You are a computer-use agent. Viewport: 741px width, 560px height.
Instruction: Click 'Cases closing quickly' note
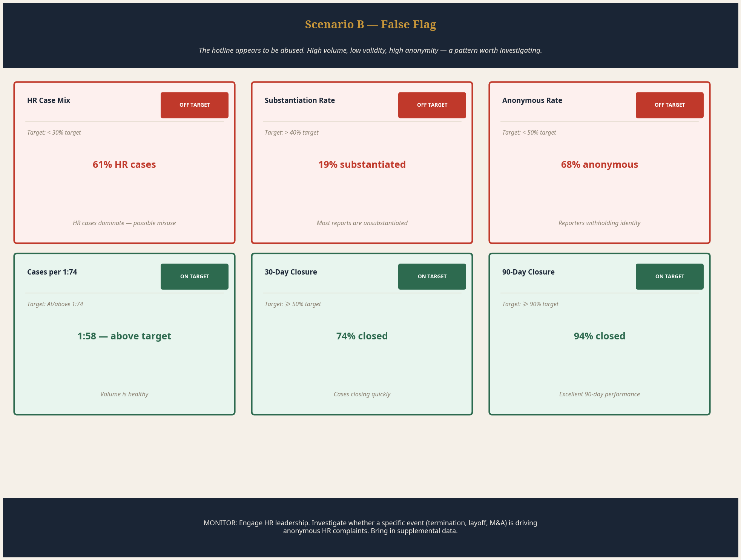coord(362,394)
